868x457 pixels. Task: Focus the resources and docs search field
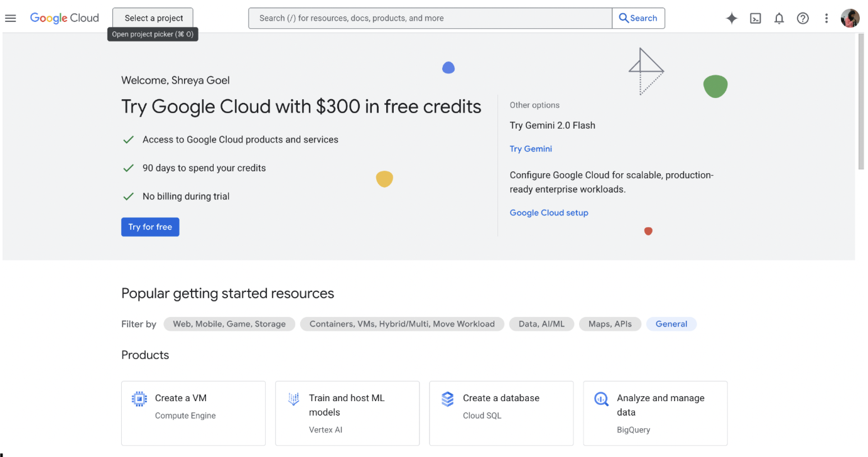[x=430, y=18]
